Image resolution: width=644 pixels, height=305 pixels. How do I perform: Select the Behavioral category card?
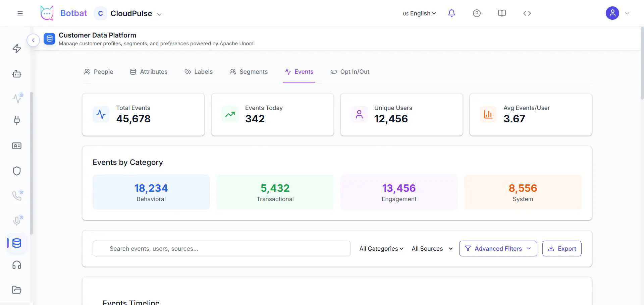[x=151, y=192]
